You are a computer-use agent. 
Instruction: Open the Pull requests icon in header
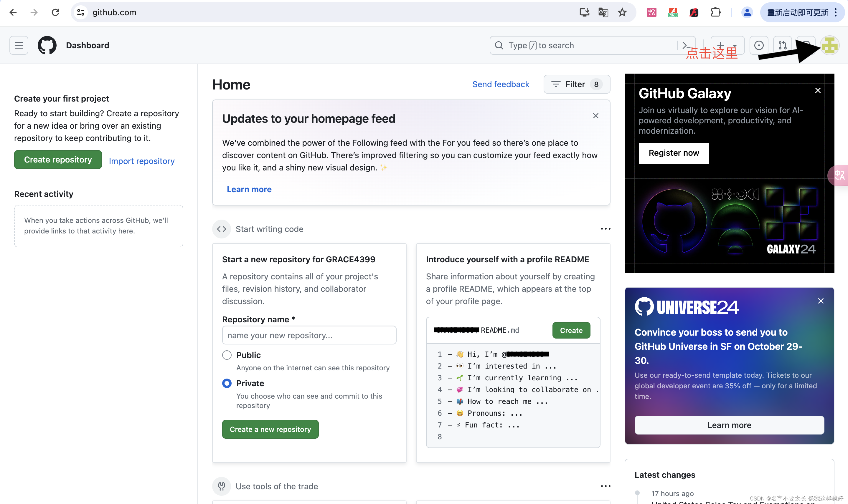[x=782, y=45]
